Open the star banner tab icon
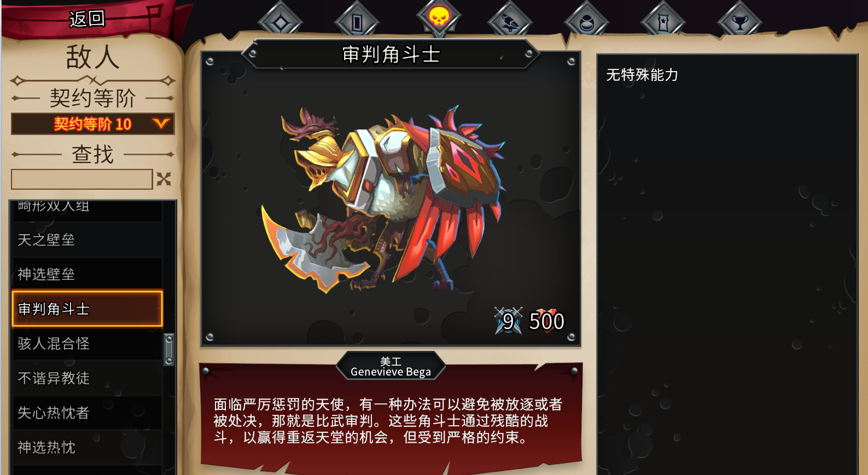Viewport: 868px width, 475px height. (x=663, y=22)
